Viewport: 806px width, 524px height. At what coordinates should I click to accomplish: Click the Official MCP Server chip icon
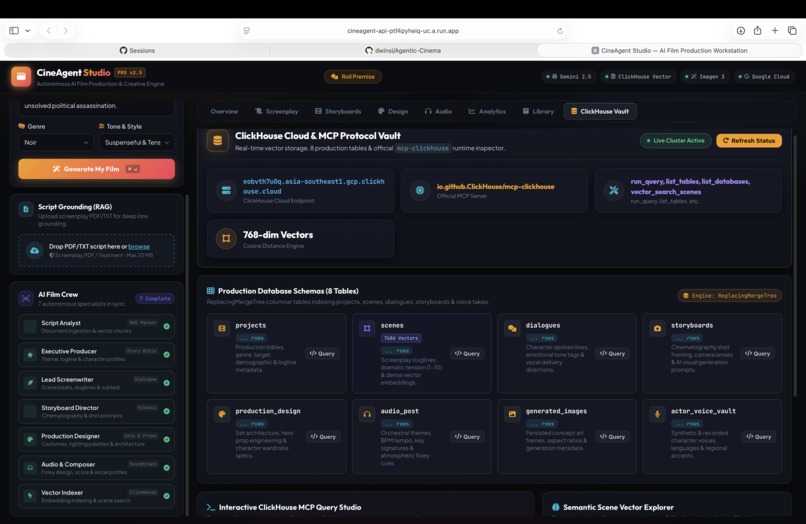[x=420, y=190]
